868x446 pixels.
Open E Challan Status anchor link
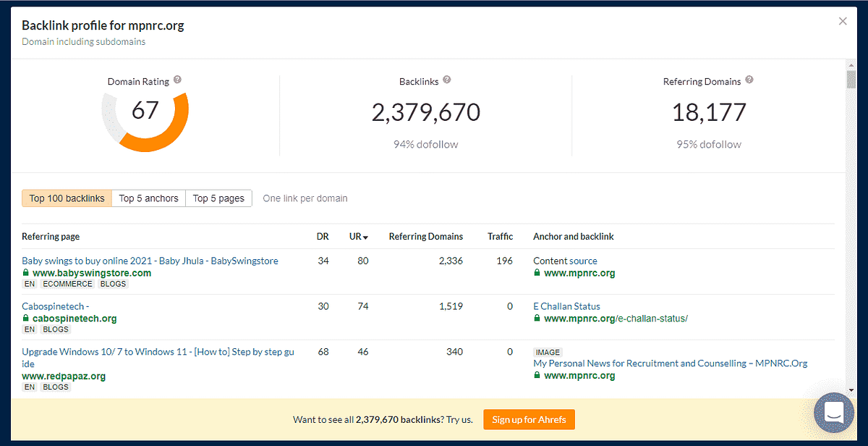[566, 306]
